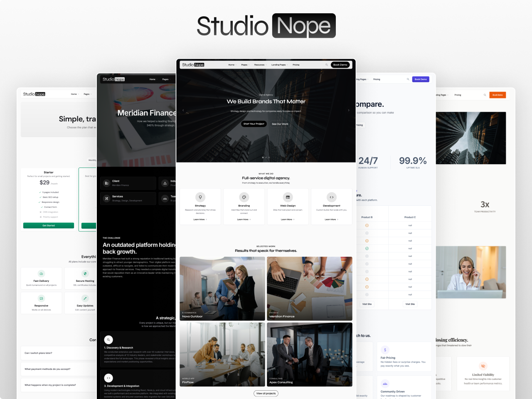Click the View all projects button

[266, 393]
